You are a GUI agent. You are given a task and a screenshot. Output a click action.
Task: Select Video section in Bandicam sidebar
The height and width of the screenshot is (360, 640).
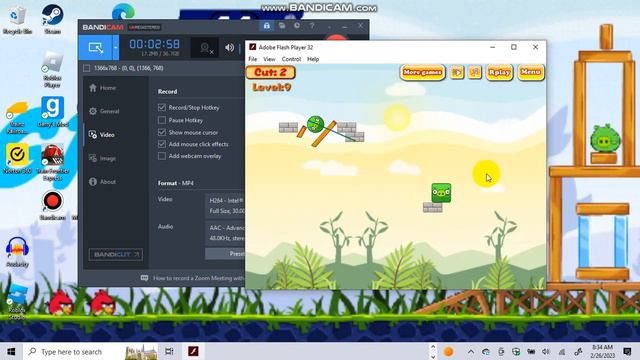[x=102, y=135]
